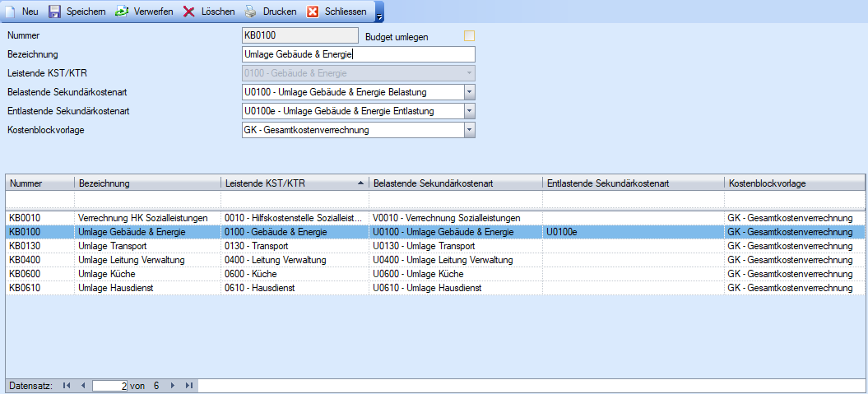Jump to the last record in navigator
The image size is (868, 394).
tap(189, 385)
